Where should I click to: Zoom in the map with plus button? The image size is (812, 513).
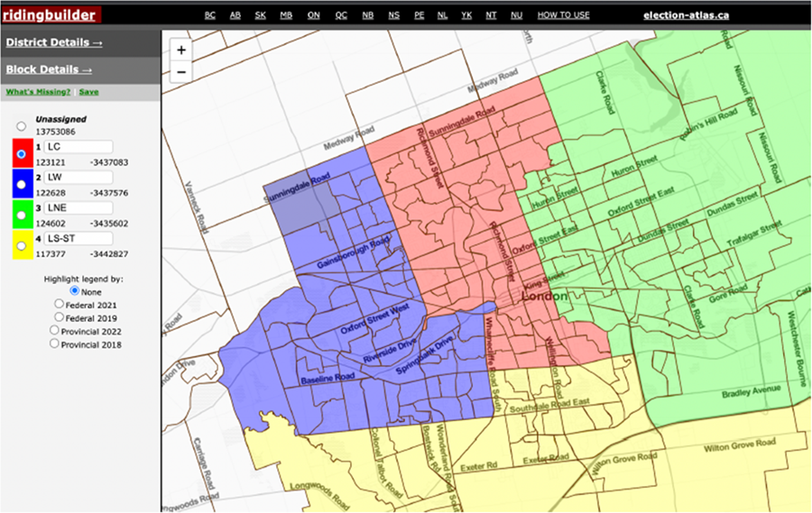pyautogui.click(x=181, y=50)
